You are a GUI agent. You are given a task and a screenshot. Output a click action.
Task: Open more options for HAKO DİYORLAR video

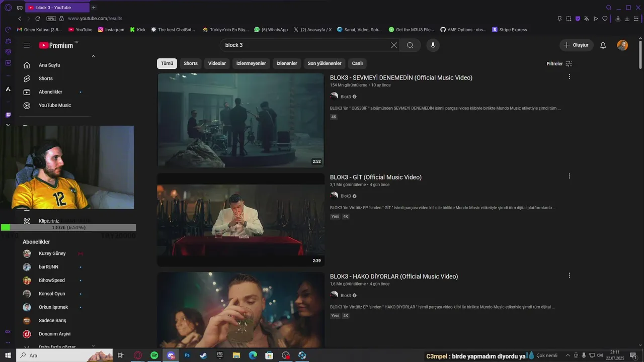(570, 276)
